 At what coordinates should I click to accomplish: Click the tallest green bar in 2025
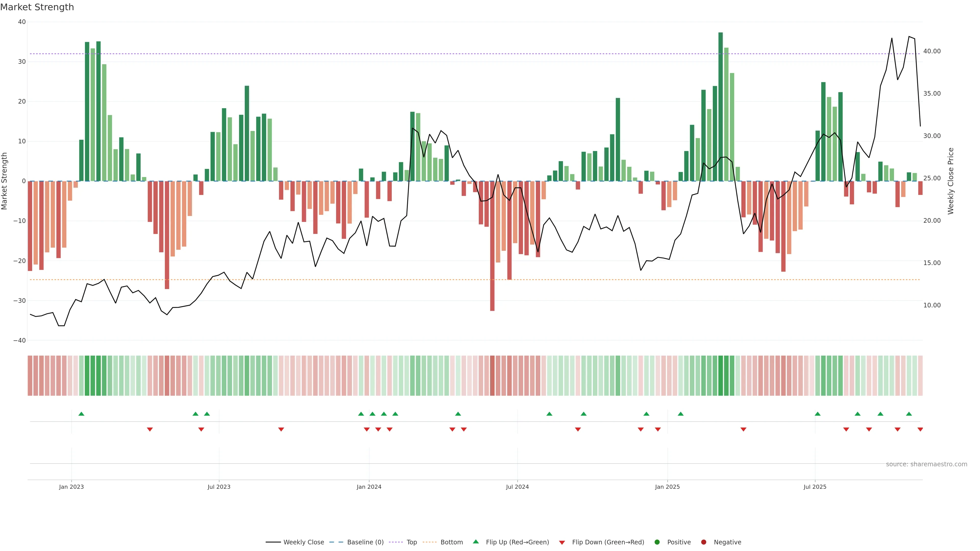point(720,106)
